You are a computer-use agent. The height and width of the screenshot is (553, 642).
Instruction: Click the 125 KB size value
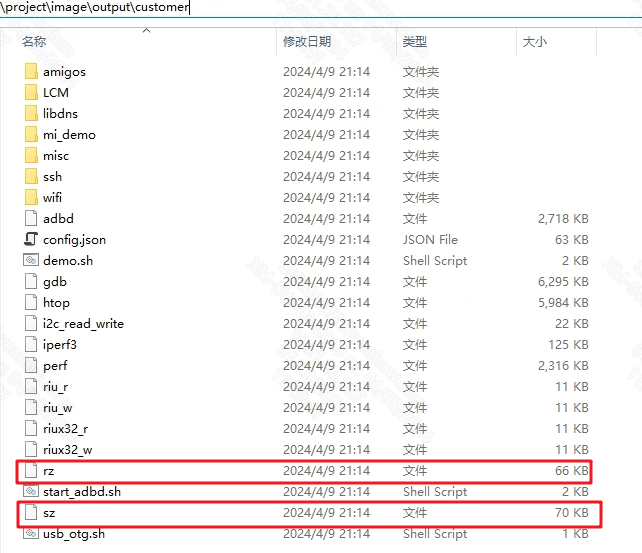tap(569, 345)
